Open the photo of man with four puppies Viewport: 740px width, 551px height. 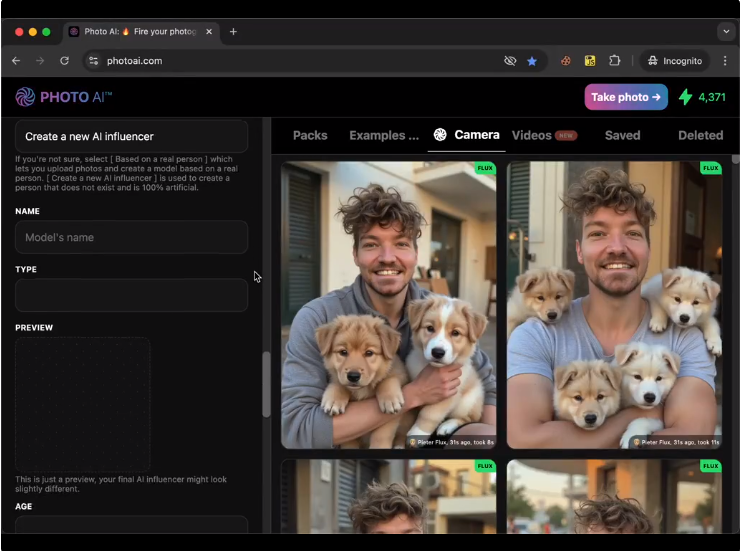click(x=614, y=305)
